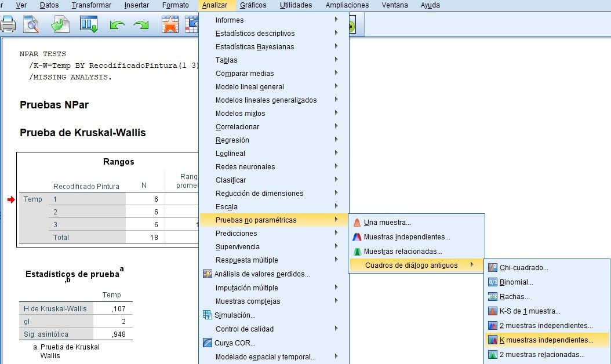Open Print Preview from the toolbar
611x364 pixels.
click(x=31, y=24)
